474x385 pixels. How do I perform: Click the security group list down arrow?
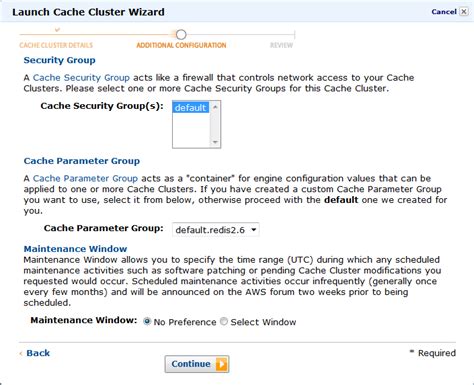215,142
